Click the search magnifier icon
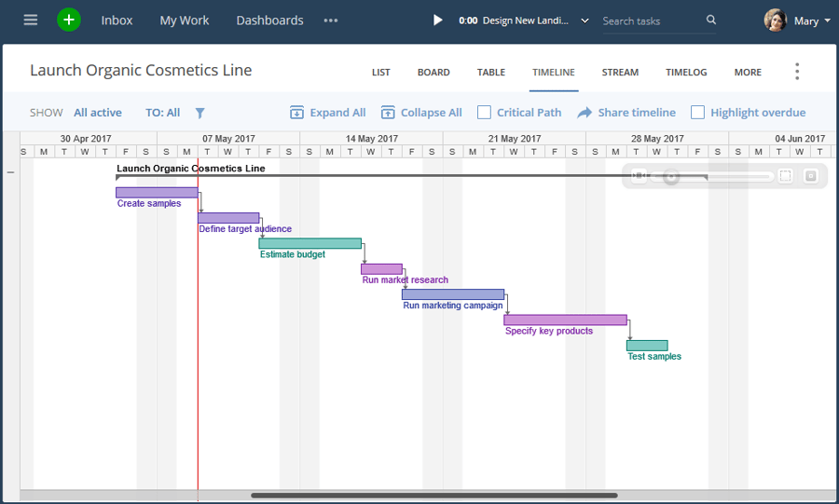 (x=711, y=20)
